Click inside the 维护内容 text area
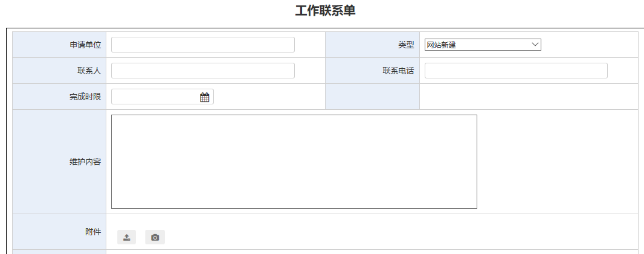644x254 pixels. point(294,162)
